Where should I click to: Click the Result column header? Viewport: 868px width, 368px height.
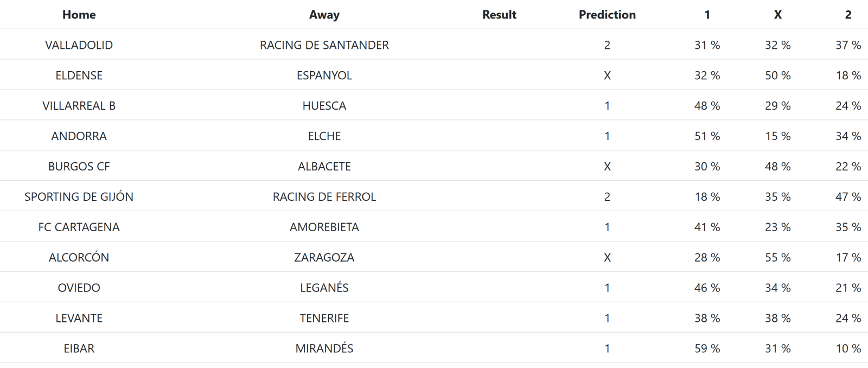(499, 15)
